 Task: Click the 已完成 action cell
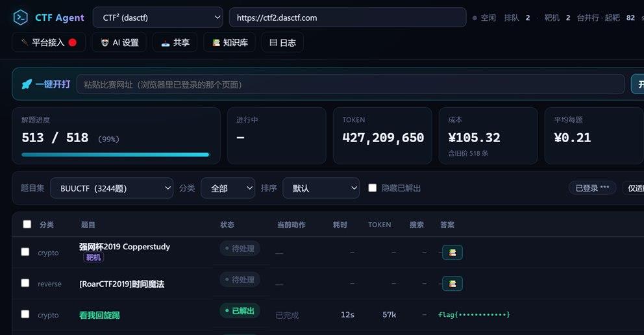(287, 316)
